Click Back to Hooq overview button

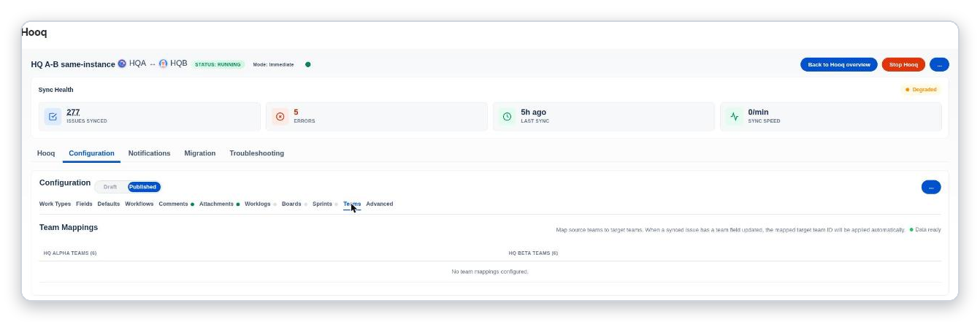pos(839,64)
